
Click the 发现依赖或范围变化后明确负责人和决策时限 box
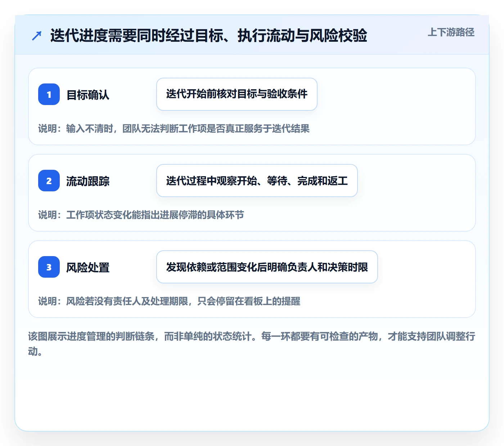coord(267,267)
